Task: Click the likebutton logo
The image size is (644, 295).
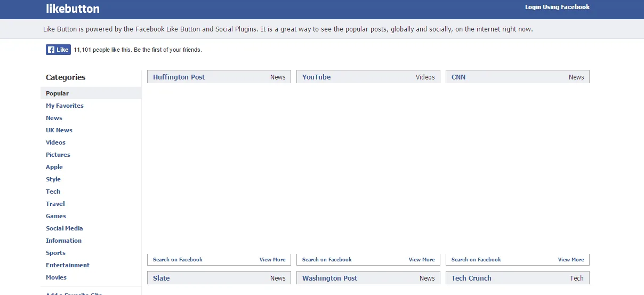Action: click(73, 9)
